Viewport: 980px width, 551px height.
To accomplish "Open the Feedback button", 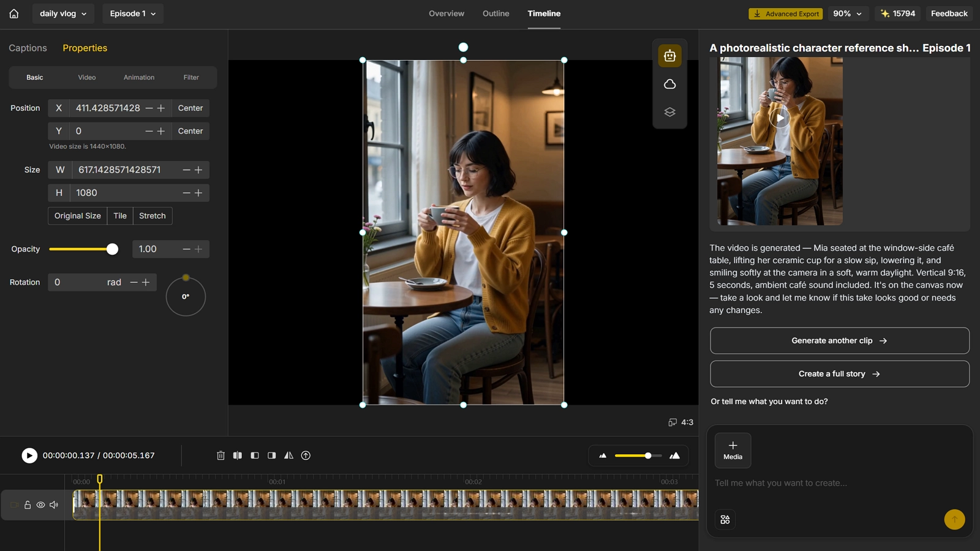I will click(x=949, y=13).
